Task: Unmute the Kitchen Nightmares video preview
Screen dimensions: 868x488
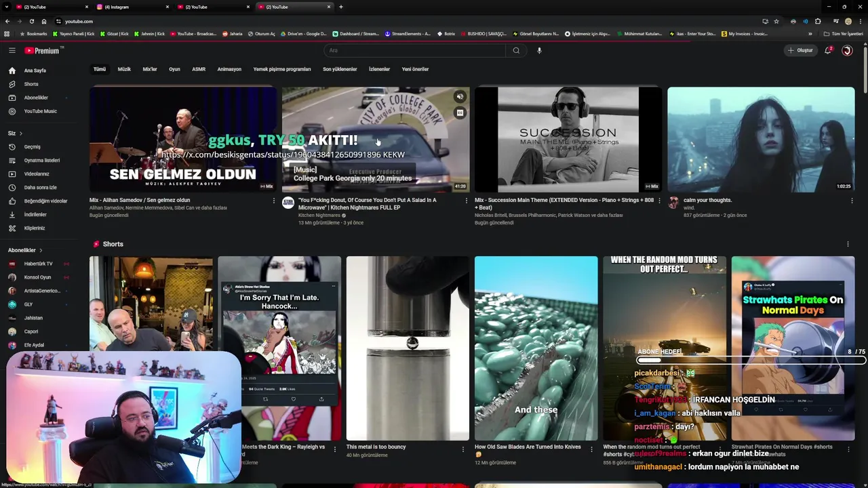Action: 460,97
